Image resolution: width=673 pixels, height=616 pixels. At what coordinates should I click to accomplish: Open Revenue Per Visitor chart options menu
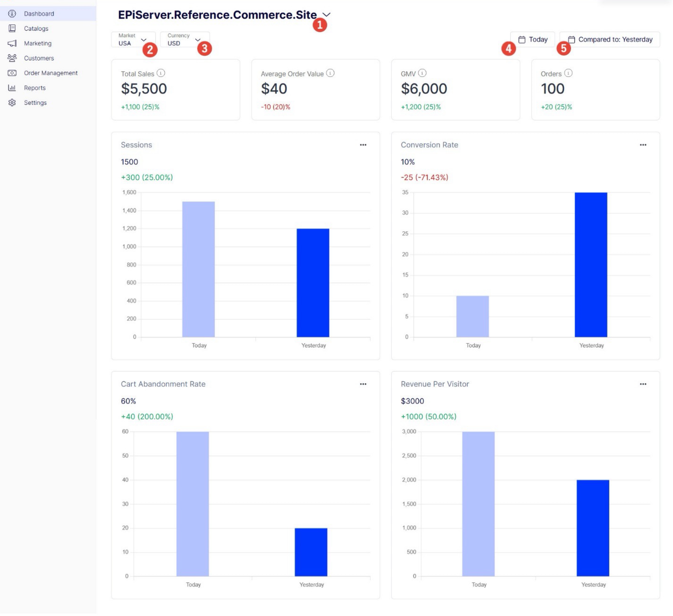tap(643, 384)
